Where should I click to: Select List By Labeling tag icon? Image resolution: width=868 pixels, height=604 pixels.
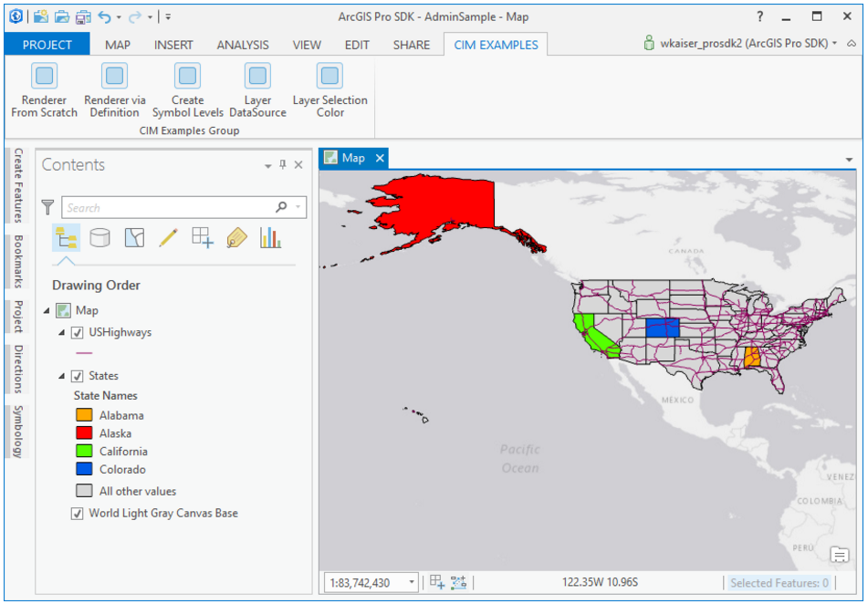237,238
